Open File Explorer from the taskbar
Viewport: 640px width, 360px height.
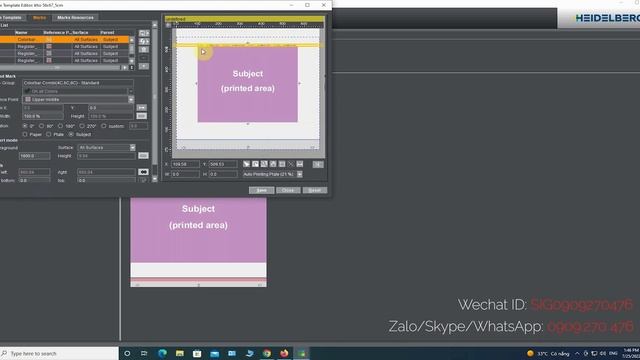(x=180, y=353)
